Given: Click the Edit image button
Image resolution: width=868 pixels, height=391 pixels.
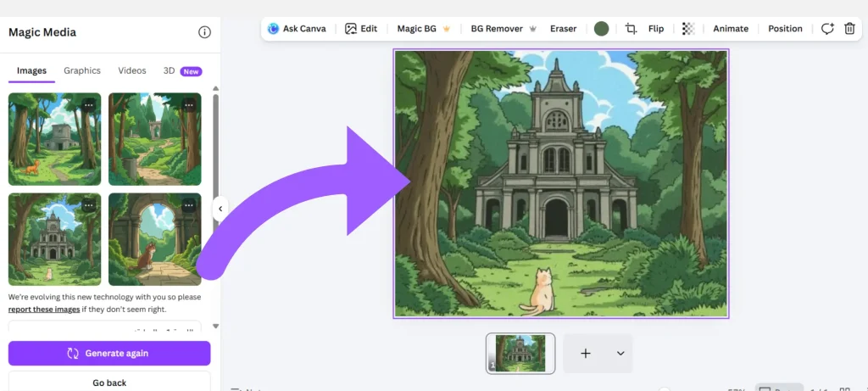Looking at the screenshot, I should point(361,29).
